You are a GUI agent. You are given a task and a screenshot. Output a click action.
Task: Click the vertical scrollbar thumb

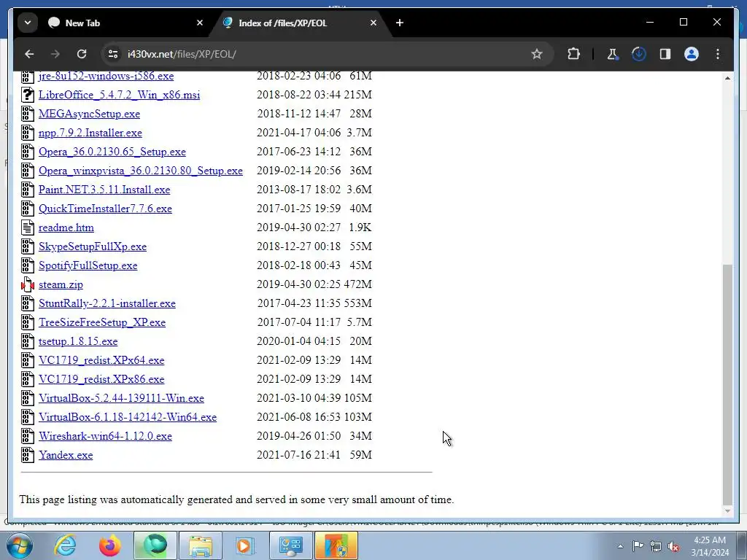click(727, 384)
